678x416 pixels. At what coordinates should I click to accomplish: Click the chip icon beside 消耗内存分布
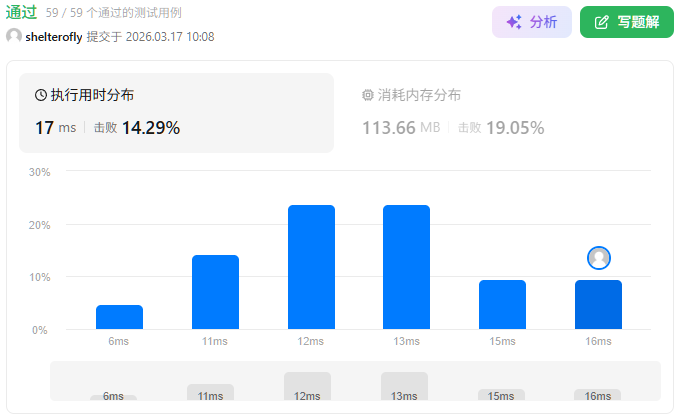tap(368, 95)
